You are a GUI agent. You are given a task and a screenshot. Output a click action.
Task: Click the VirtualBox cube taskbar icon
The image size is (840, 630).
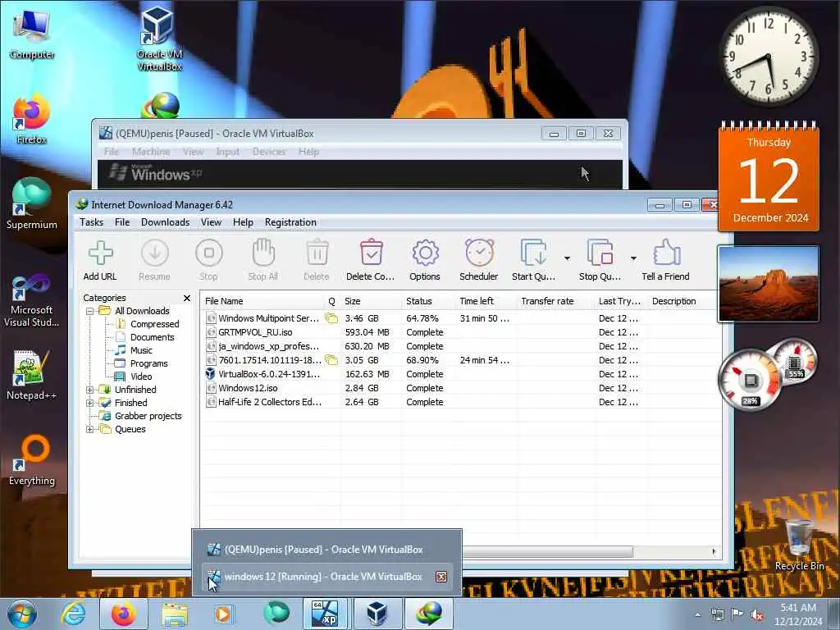tap(377, 614)
